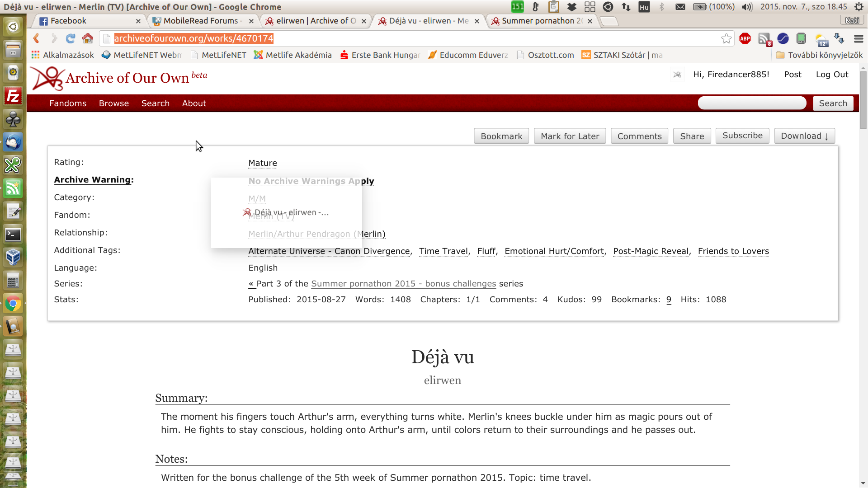Viewport: 868px width, 488px height.
Task: Open the További könyvjelzők bookmarks folder
Action: (x=819, y=55)
